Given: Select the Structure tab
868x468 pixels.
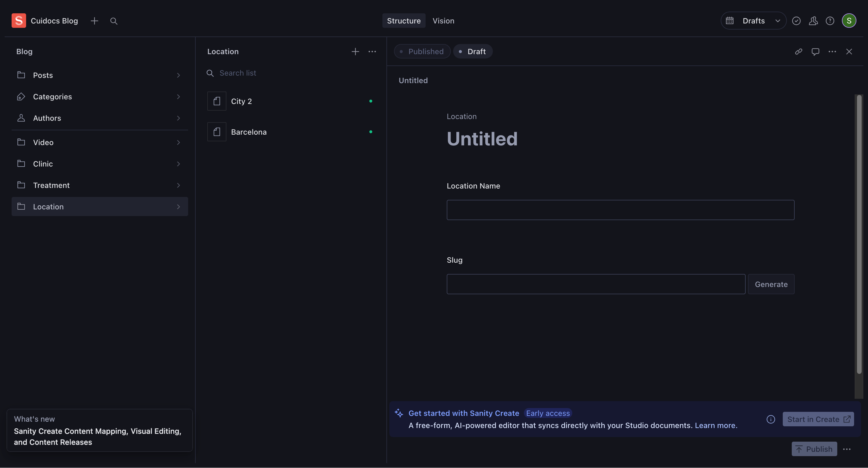Looking at the screenshot, I should pyautogui.click(x=403, y=21).
